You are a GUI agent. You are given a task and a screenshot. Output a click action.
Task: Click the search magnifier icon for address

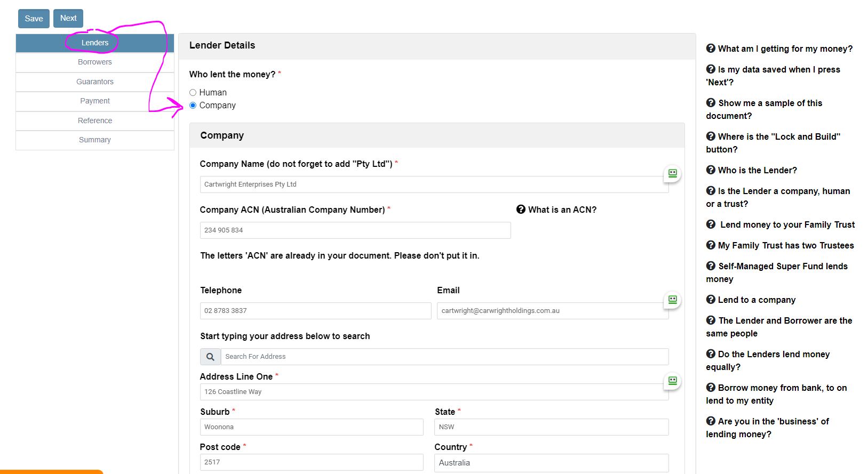[210, 357]
